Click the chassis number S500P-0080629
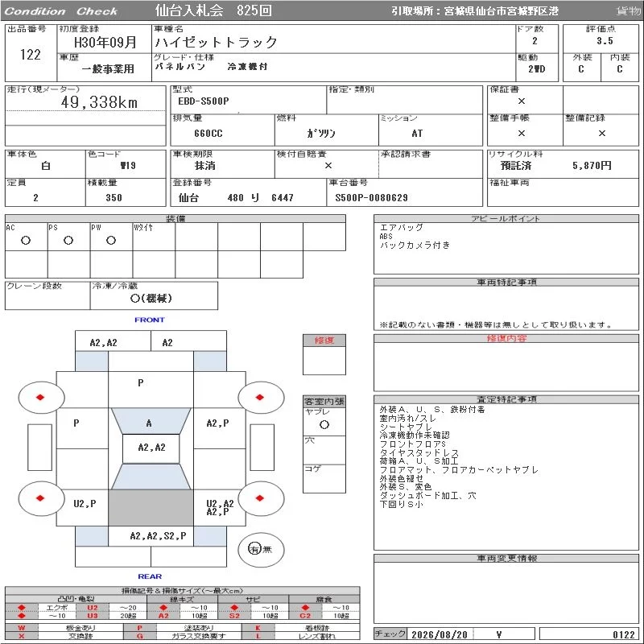644x644 pixels. (371, 198)
